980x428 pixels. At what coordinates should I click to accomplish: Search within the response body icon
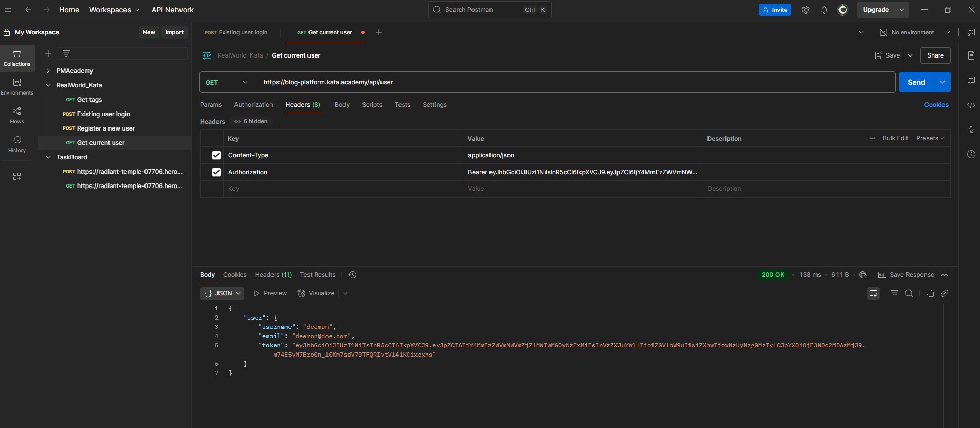click(x=909, y=293)
